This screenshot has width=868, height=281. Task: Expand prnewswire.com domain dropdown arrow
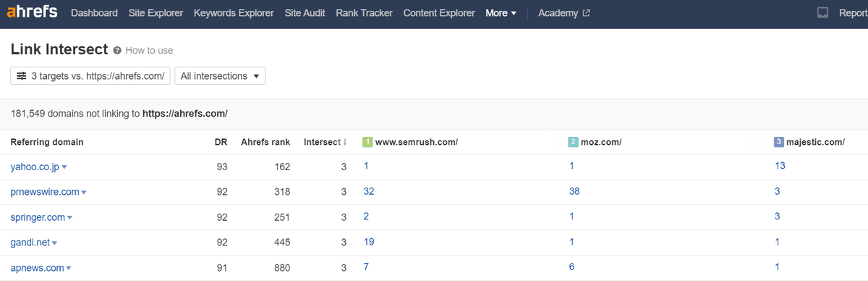84,193
